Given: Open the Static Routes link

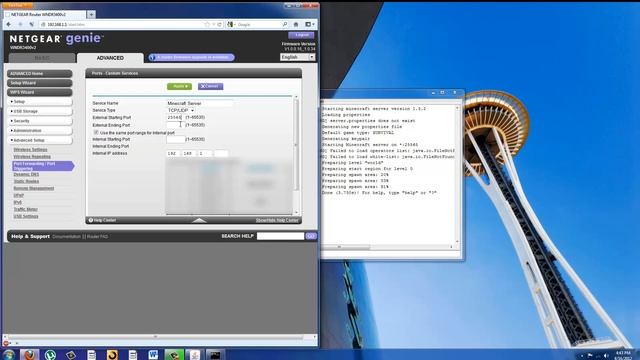Looking at the screenshot, I should 26,181.
